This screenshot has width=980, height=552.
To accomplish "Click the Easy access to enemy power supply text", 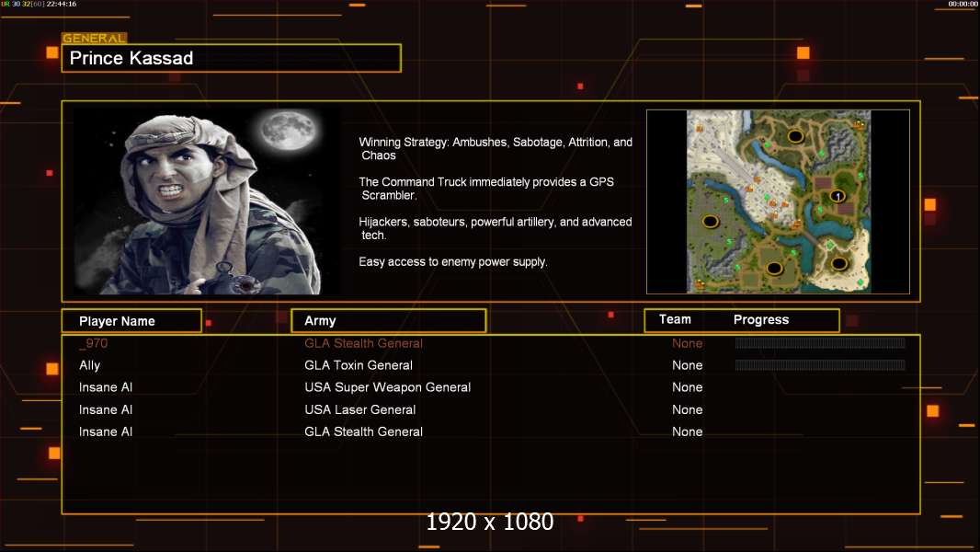I will [x=453, y=262].
